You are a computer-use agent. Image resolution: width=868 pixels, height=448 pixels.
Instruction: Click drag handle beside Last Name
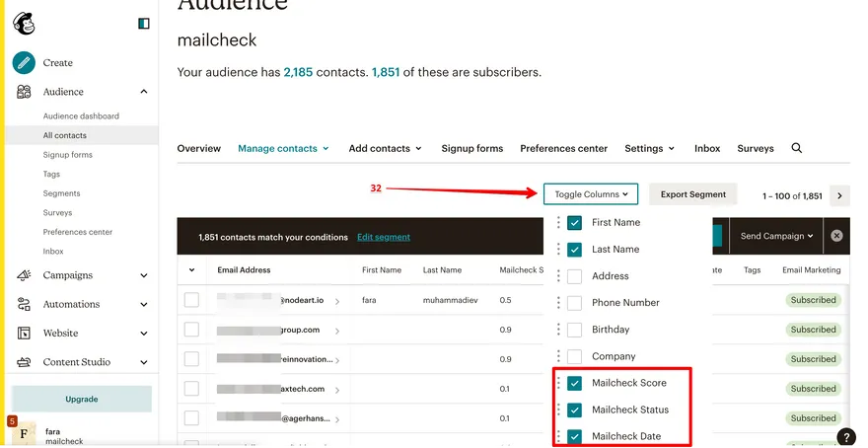click(558, 249)
